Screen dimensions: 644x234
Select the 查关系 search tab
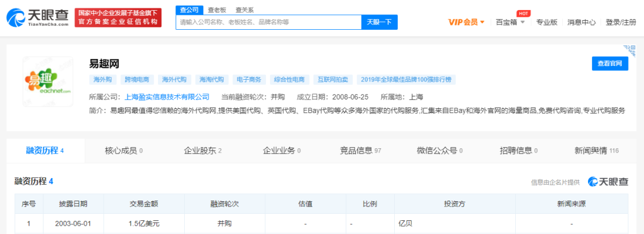244,10
